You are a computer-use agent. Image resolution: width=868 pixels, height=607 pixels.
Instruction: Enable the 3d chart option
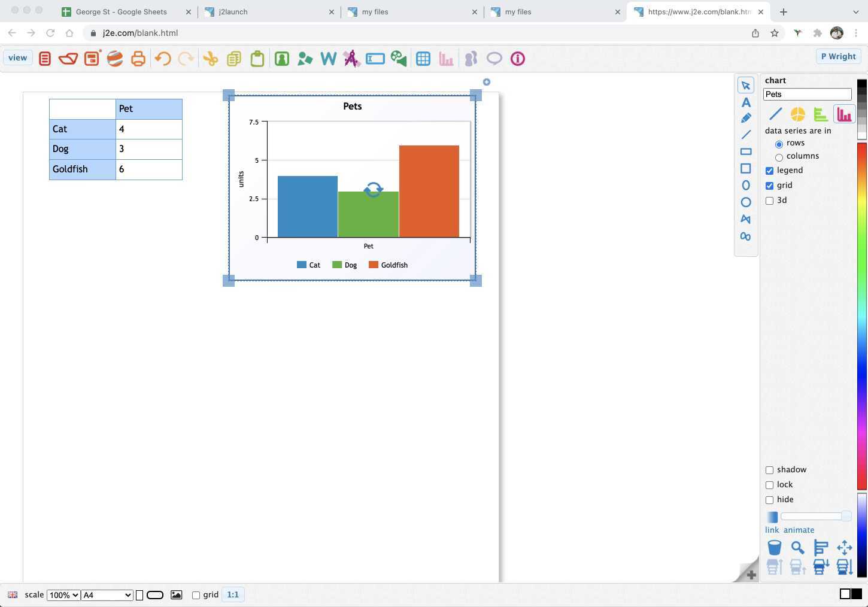[770, 201]
